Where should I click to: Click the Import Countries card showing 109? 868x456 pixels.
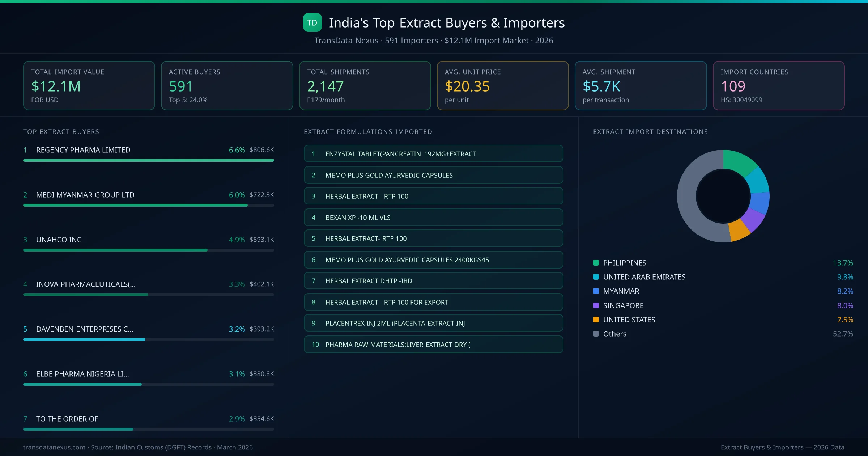point(779,85)
